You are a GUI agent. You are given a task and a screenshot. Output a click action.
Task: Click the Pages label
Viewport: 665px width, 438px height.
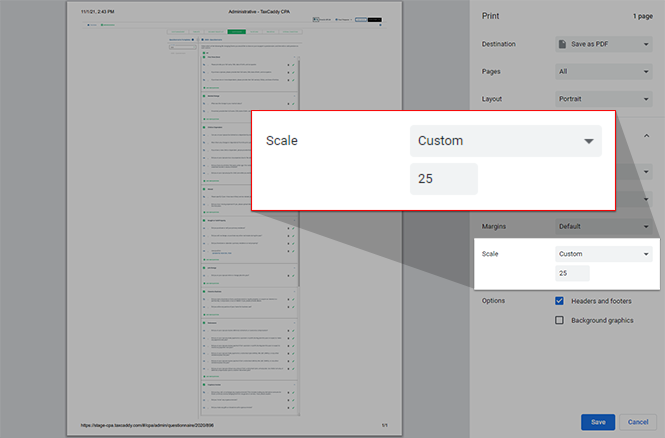(491, 72)
